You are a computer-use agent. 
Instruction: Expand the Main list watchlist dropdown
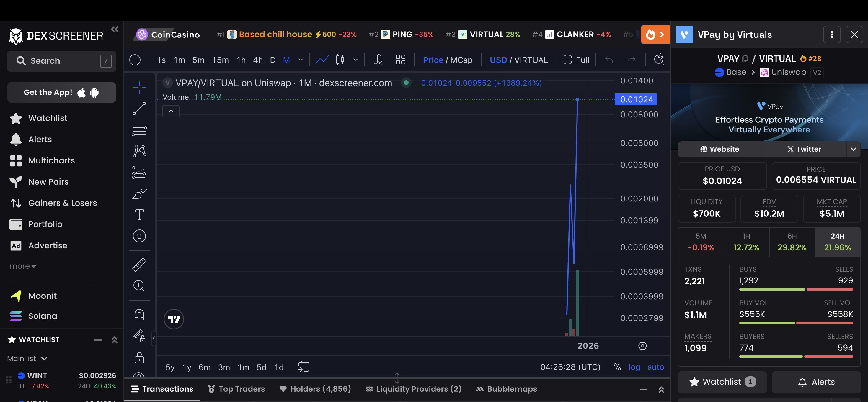tap(27, 359)
